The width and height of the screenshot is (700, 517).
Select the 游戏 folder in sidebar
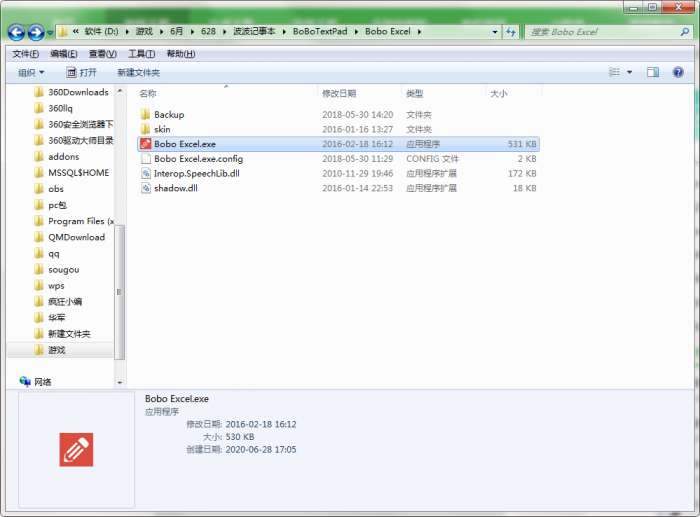[50, 350]
